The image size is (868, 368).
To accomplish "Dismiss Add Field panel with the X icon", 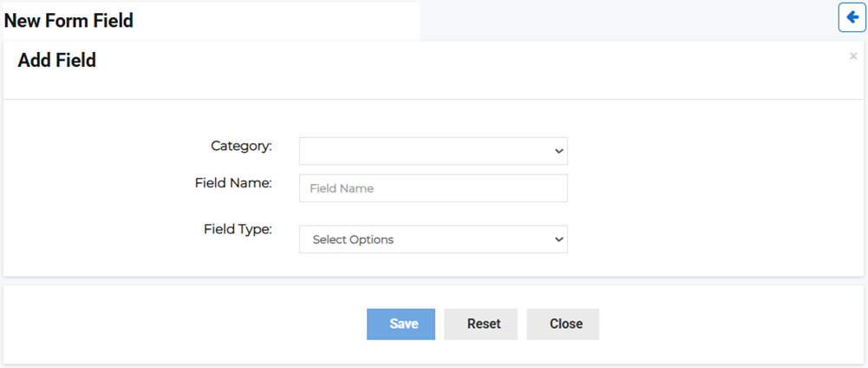I will click(853, 56).
